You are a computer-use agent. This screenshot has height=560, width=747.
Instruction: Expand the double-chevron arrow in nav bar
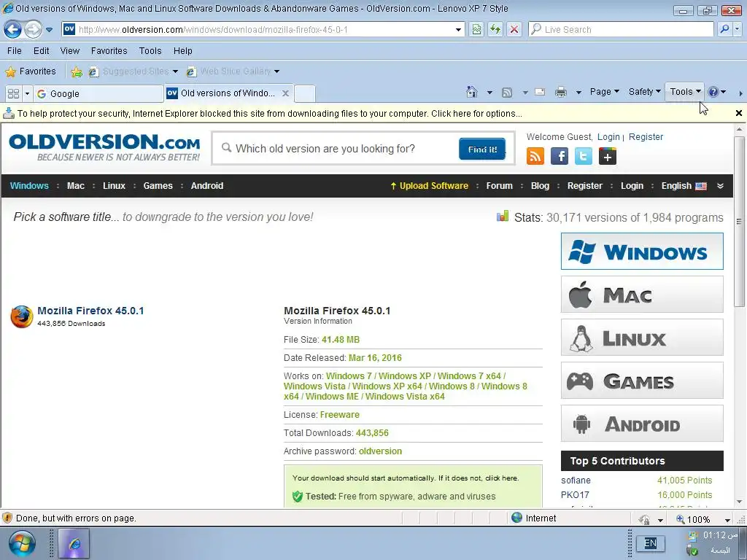(x=720, y=186)
